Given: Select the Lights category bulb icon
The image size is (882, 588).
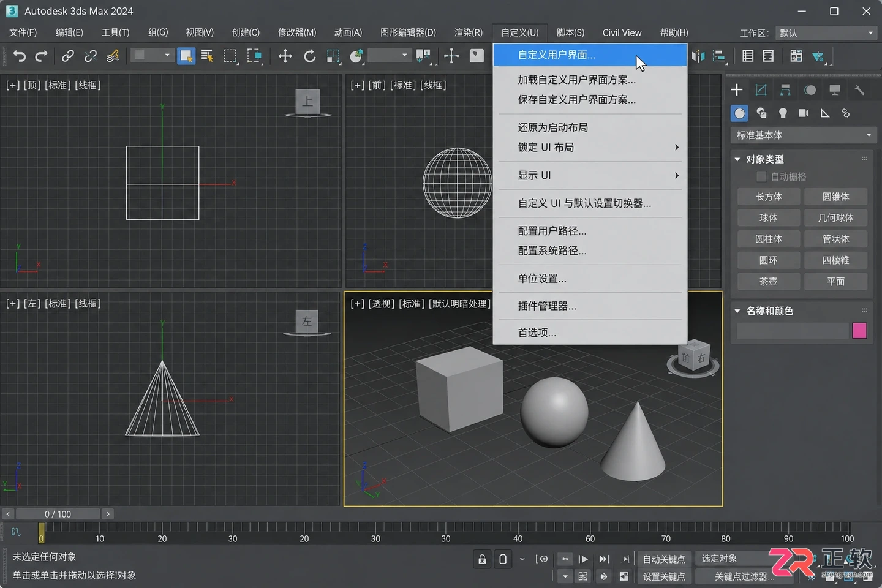Looking at the screenshot, I should point(783,113).
